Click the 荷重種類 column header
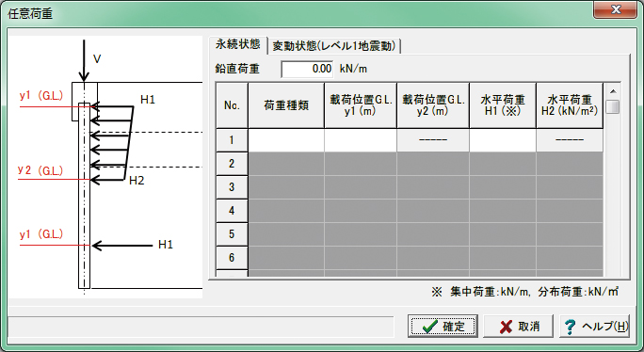 point(286,105)
